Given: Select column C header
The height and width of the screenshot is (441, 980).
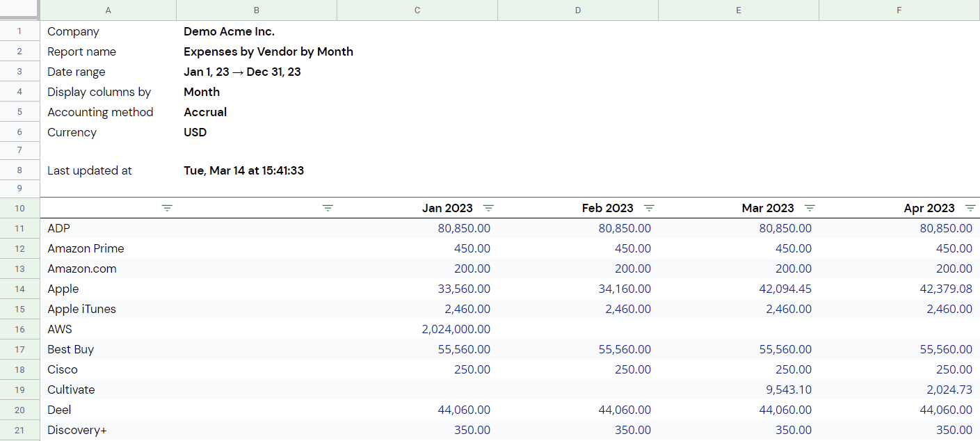Looking at the screenshot, I should (x=417, y=10).
